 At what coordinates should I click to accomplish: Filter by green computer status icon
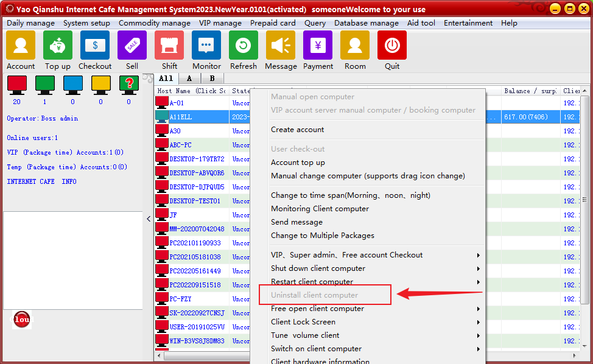(x=45, y=85)
